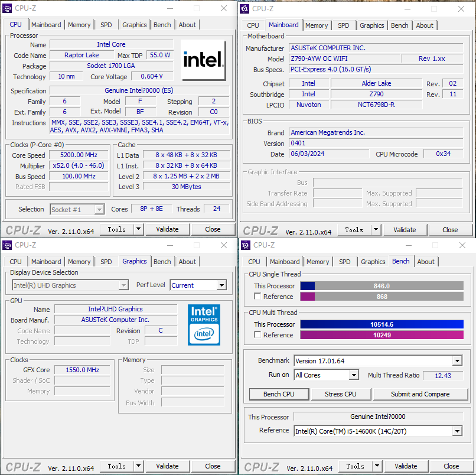Click the Board Manuf. value ASUSTeK Computer Inc.
Image resolution: width=476 pixels, height=475 pixels.
click(115, 320)
